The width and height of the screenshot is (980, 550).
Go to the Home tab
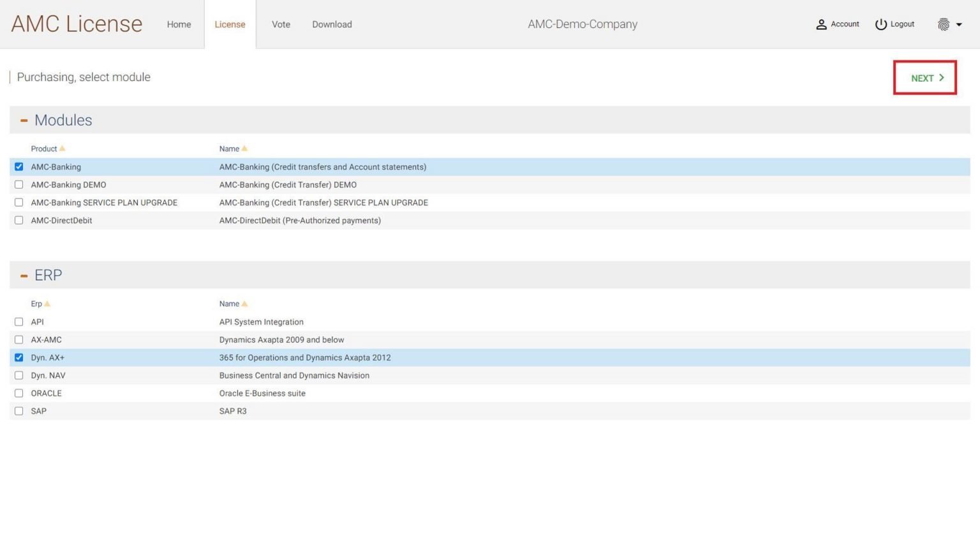179,24
